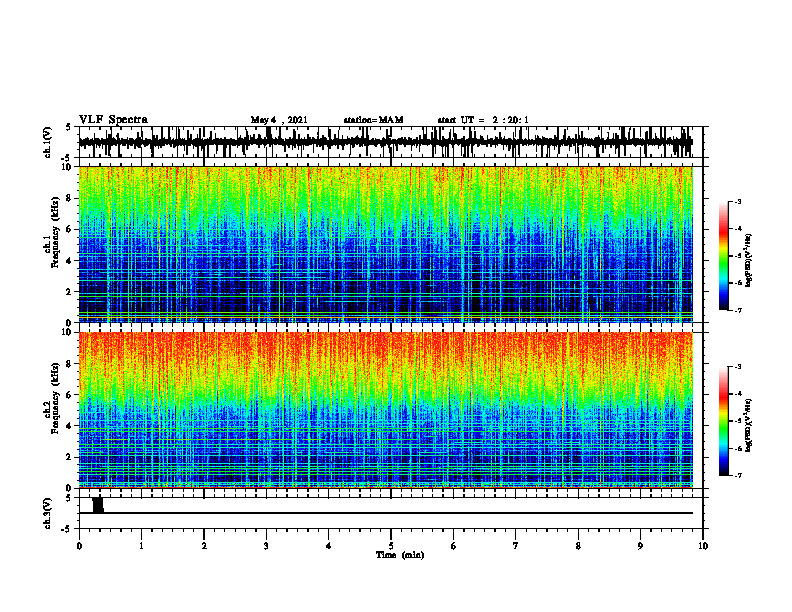The height and width of the screenshot is (612, 792).
Task: Click the ch.2 colorbar log(PSD) unit label
Action: tap(749, 425)
